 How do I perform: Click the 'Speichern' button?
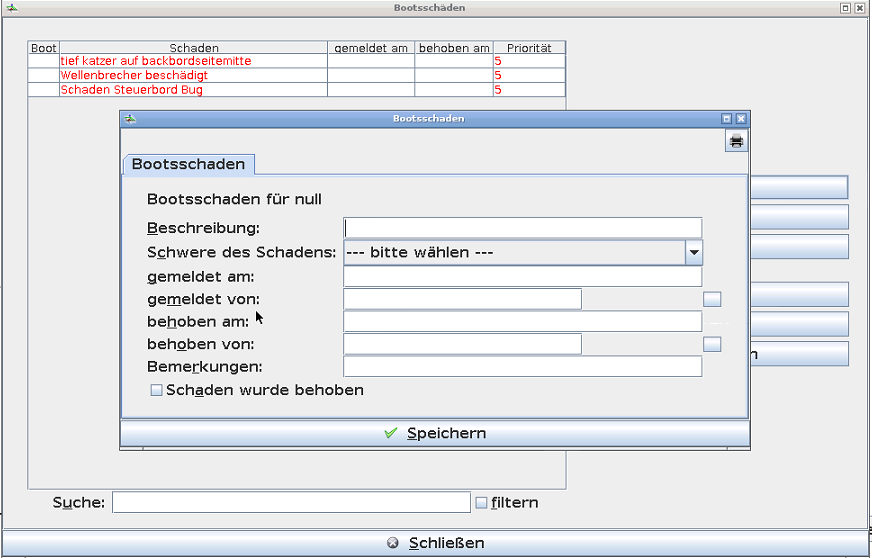pyautogui.click(x=434, y=433)
